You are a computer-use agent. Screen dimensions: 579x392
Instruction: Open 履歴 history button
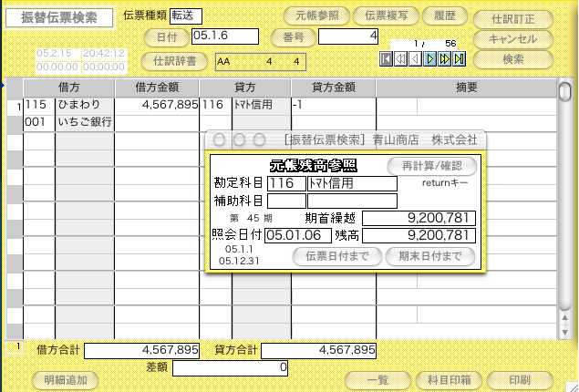pyautogui.click(x=445, y=15)
